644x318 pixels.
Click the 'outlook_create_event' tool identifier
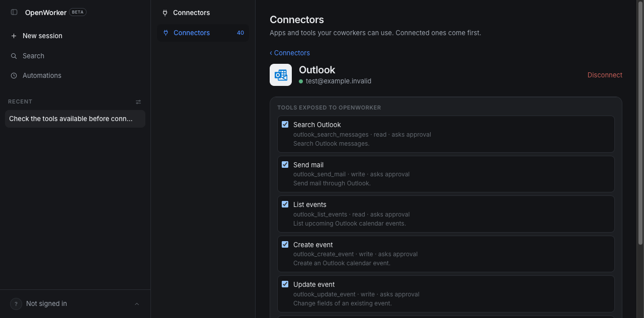[324, 254]
